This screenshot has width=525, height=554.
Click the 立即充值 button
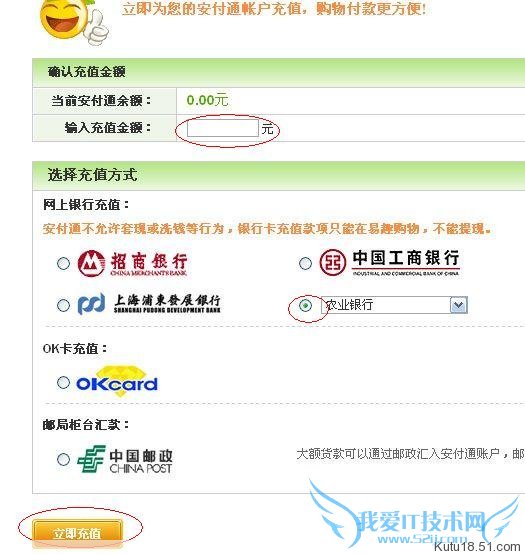coord(78,533)
